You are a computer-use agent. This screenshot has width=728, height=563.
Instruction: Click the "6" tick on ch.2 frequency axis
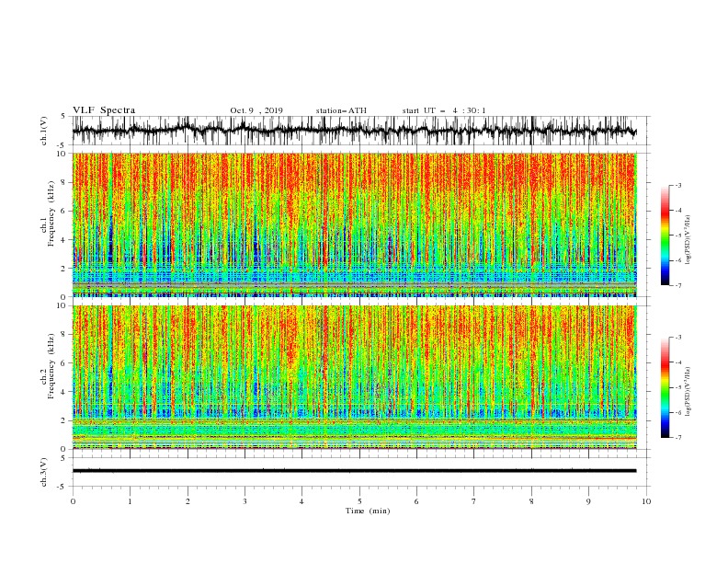pos(64,362)
